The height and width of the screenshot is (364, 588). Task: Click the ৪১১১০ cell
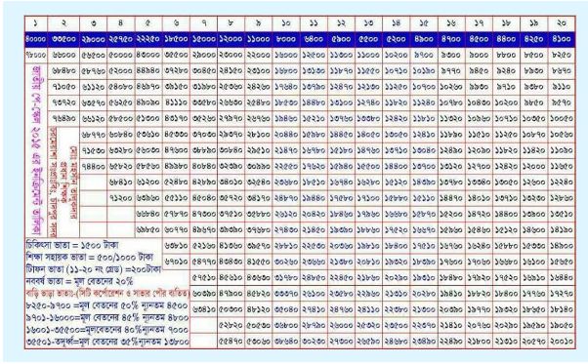(176, 102)
